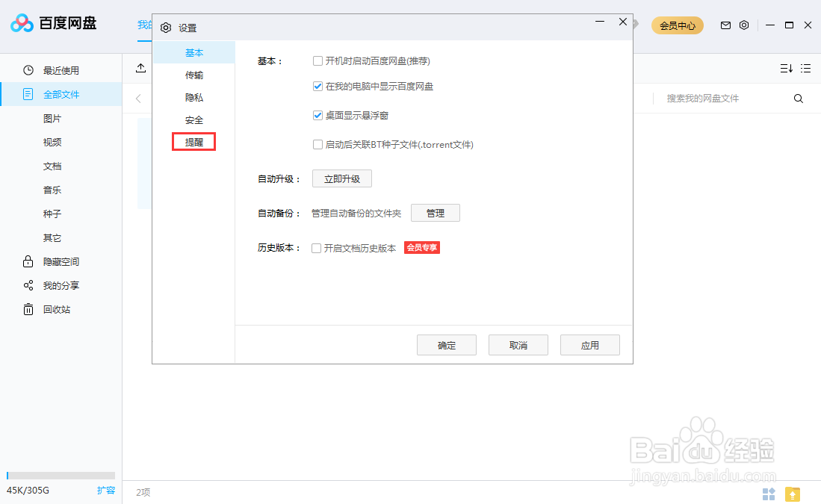Open 我的分享 in sidebar
Screen dimensions: 821x504
point(61,285)
